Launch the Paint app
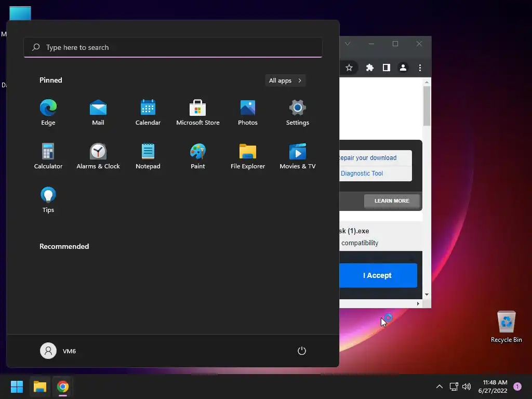The width and height of the screenshot is (532, 399). click(198, 156)
